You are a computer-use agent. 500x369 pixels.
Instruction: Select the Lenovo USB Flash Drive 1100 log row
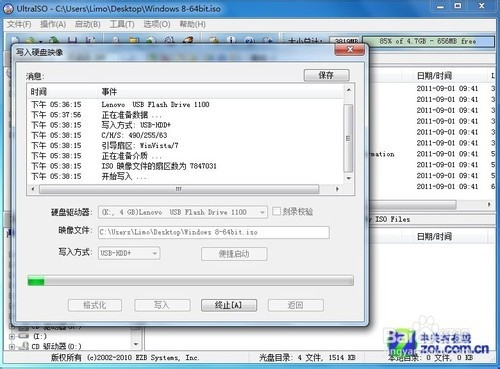coord(185,105)
